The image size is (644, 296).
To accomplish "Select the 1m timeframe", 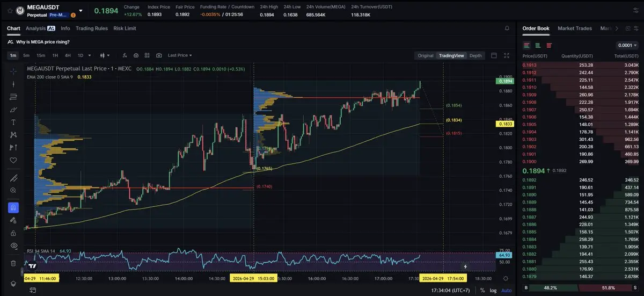I will point(13,55).
